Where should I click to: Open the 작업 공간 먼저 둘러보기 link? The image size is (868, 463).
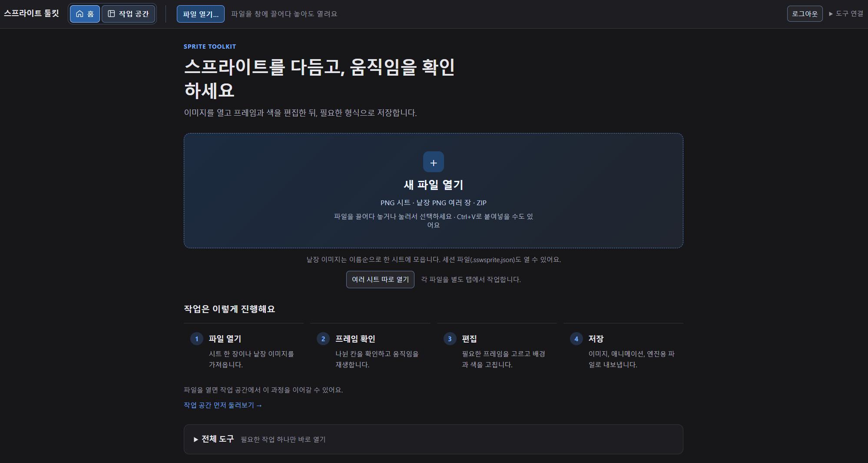pos(223,405)
